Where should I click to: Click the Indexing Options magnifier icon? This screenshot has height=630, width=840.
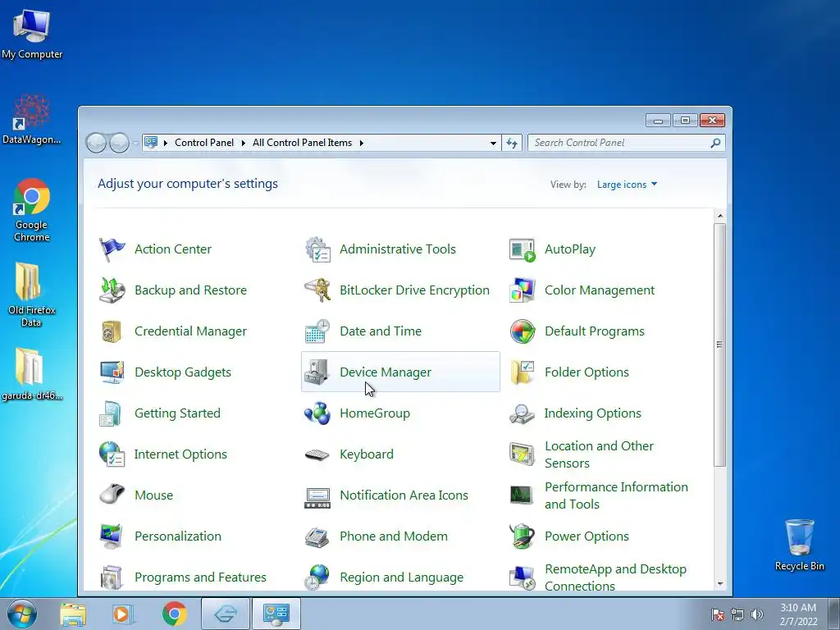523,413
